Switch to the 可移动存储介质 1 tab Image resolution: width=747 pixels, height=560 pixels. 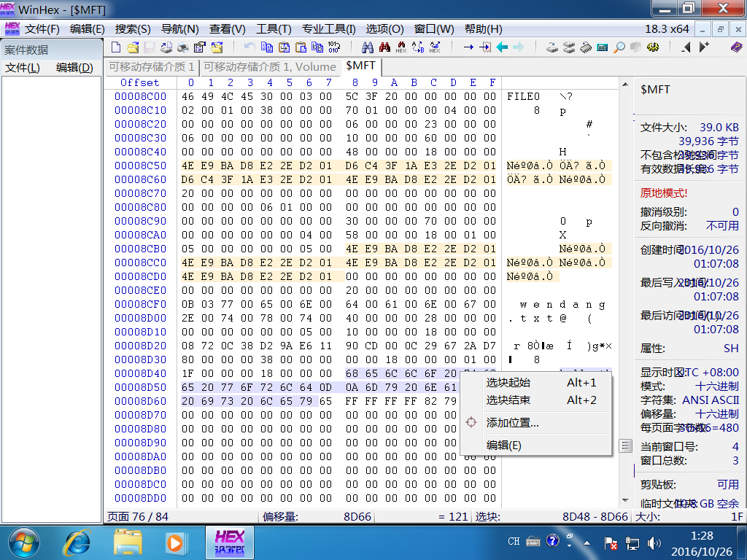pos(152,66)
